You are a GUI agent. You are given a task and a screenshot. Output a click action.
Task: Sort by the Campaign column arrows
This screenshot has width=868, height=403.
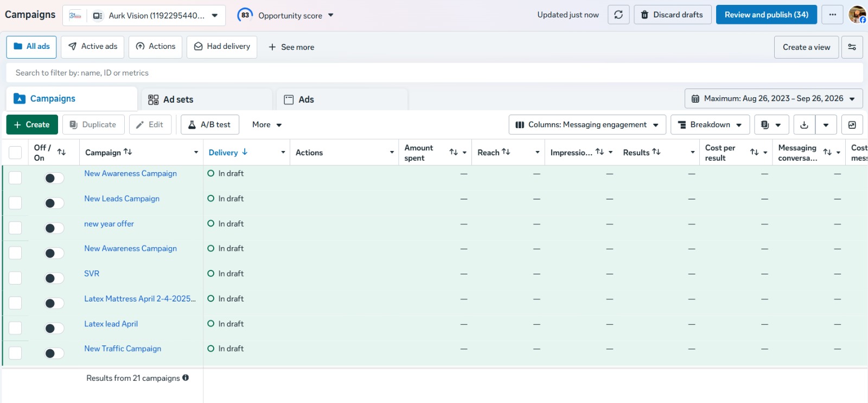click(128, 152)
